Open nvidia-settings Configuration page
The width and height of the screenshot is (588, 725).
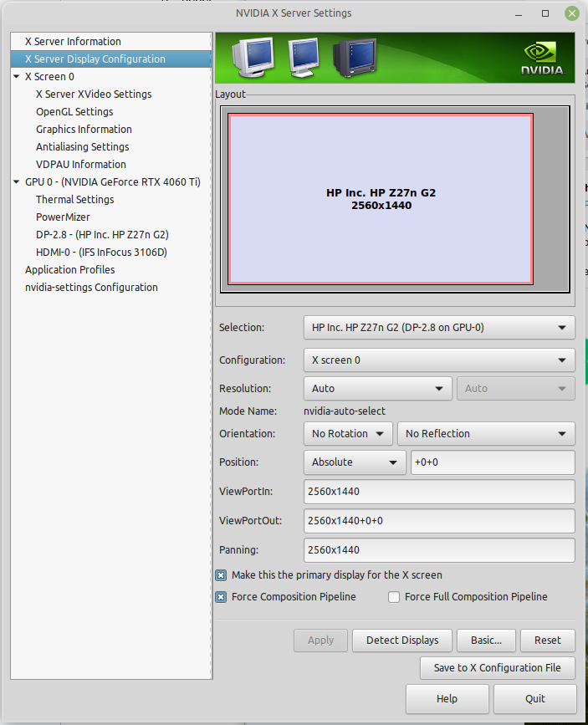(x=91, y=288)
